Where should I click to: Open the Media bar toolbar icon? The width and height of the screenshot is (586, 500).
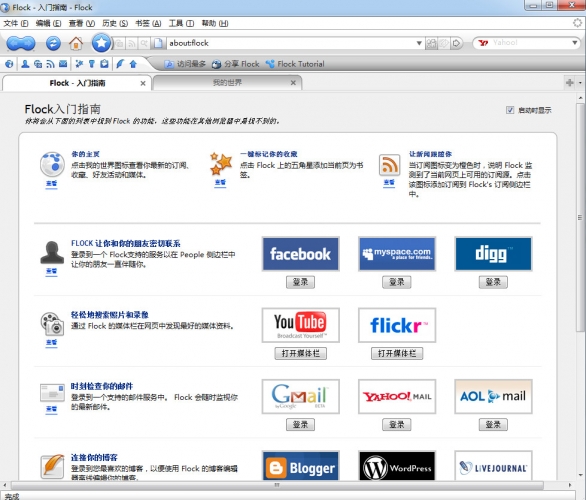38,64
